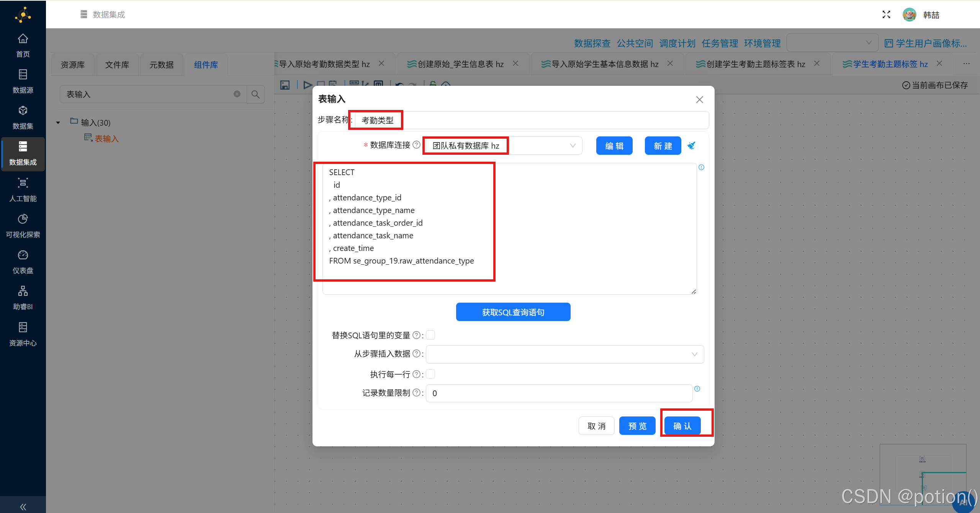Click the canvas minimap thumbnail
This screenshot has height=513, width=980.
point(923,474)
